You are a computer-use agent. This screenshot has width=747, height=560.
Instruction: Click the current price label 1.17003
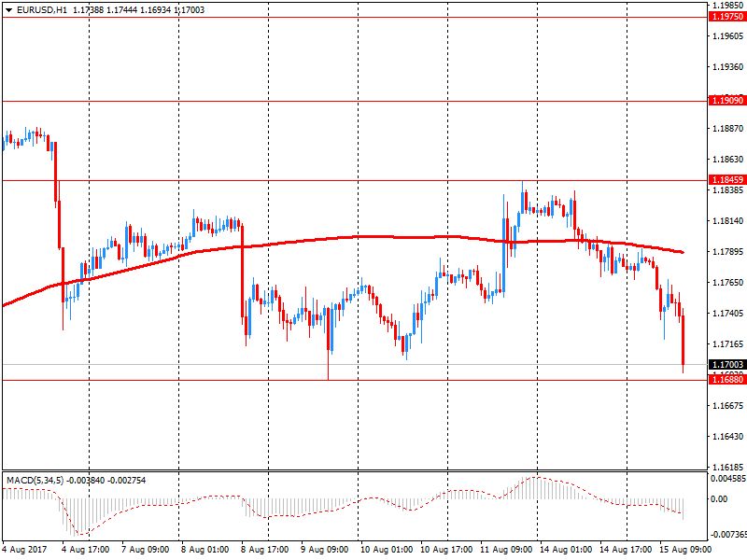point(727,365)
